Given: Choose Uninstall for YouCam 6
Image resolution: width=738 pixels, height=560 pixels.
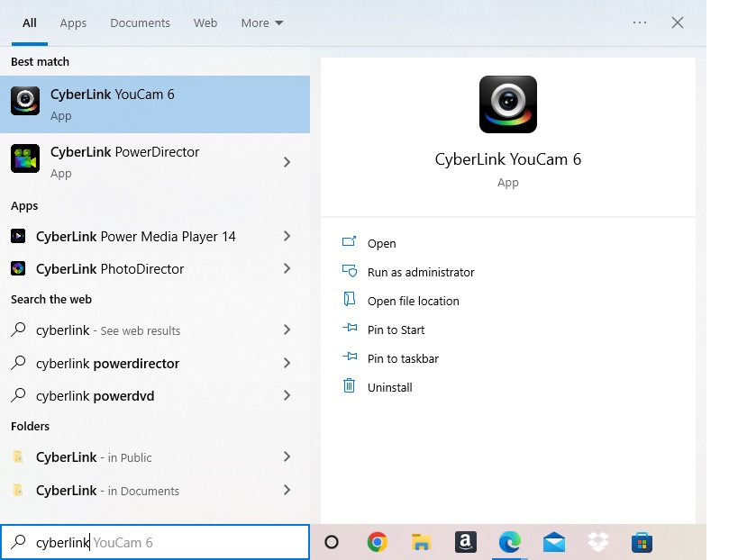Looking at the screenshot, I should (389, 387).
